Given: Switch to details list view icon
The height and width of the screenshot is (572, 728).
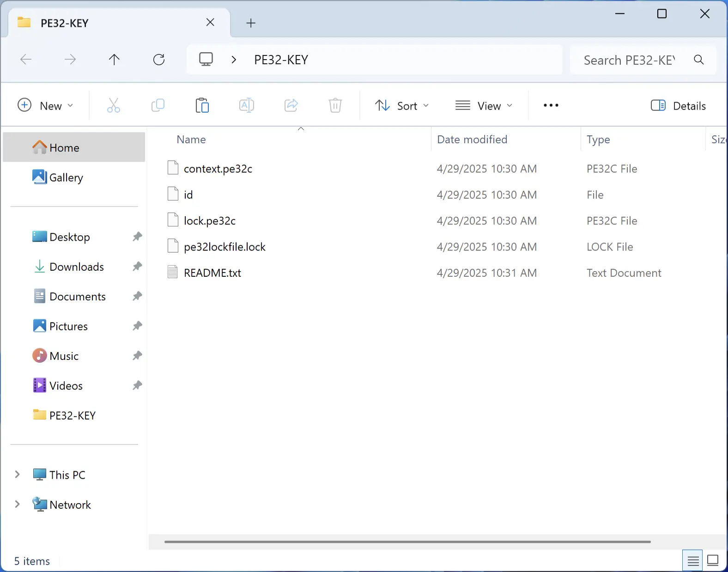Looking at the screenshot, I should pos(692,561).
